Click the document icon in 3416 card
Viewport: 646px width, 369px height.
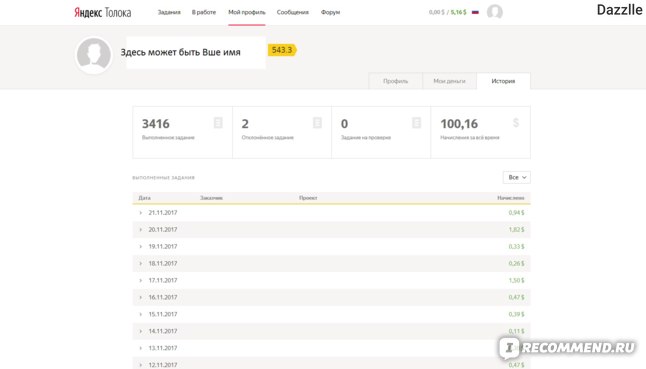pos(218,123)
